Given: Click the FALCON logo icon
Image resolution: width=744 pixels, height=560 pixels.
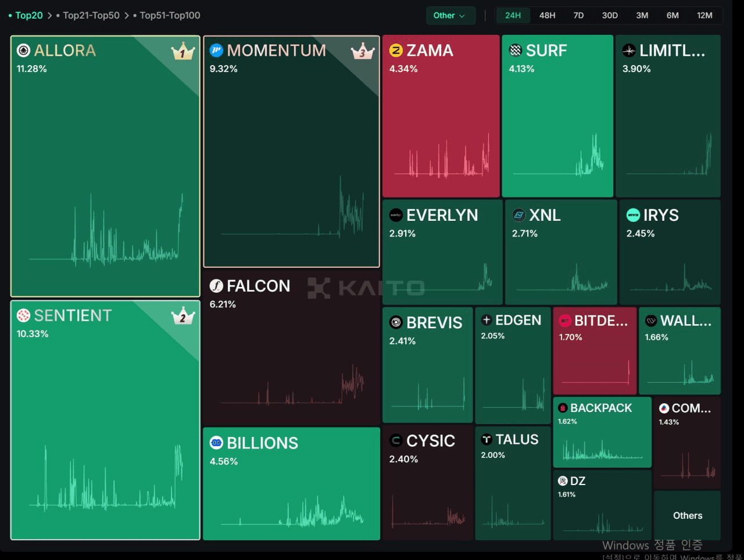Looking at the screenshot, I should tap(216, 286).
